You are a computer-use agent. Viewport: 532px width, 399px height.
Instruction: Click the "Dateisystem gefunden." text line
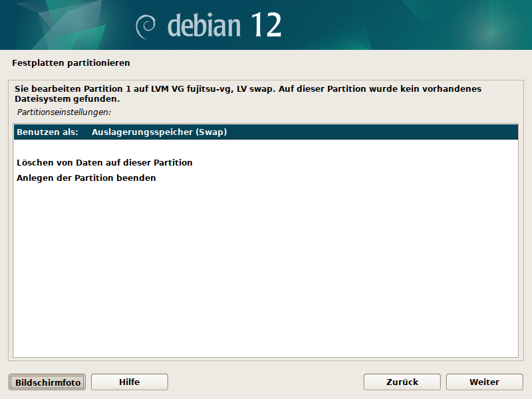coord(66,99)
